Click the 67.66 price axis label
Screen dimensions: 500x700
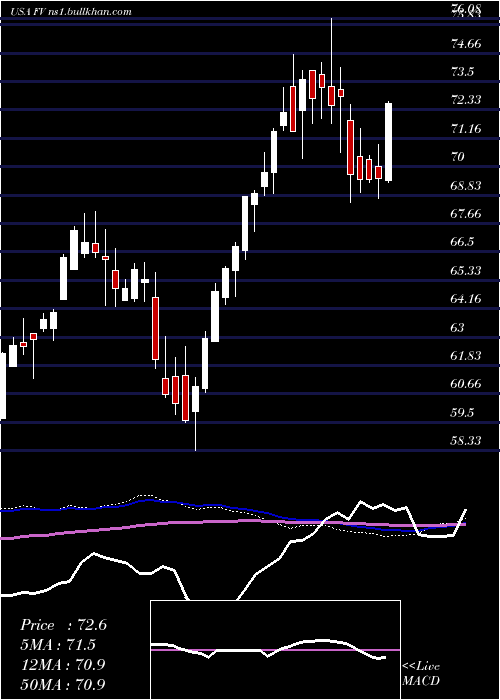(466, 214)
